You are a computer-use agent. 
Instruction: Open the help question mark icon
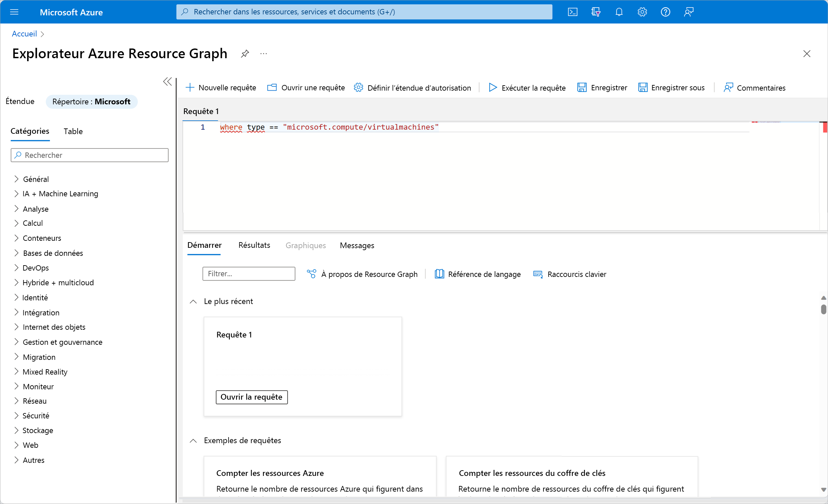tap(665, 12)
